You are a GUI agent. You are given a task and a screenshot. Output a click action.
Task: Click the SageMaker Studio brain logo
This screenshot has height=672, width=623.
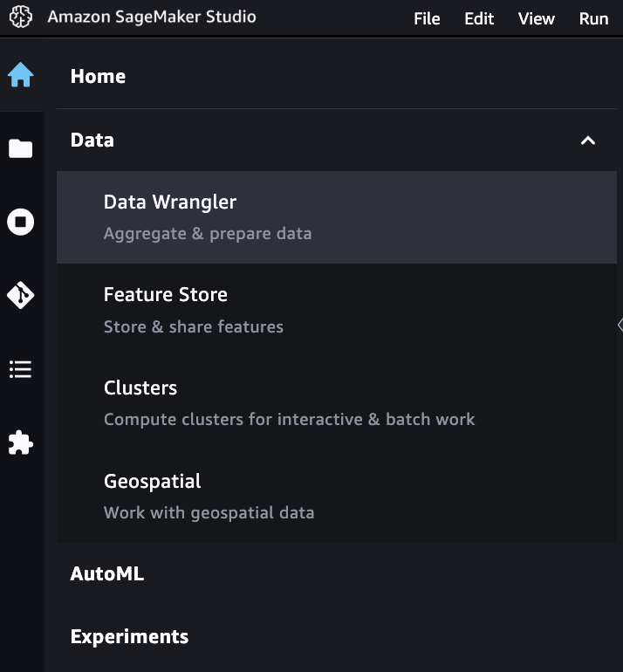coord(21,17)
